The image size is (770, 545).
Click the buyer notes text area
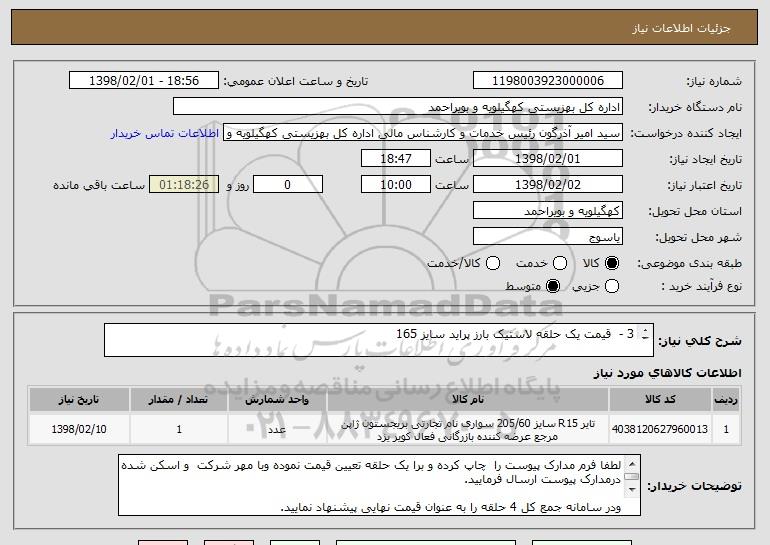tap(379, 485)
